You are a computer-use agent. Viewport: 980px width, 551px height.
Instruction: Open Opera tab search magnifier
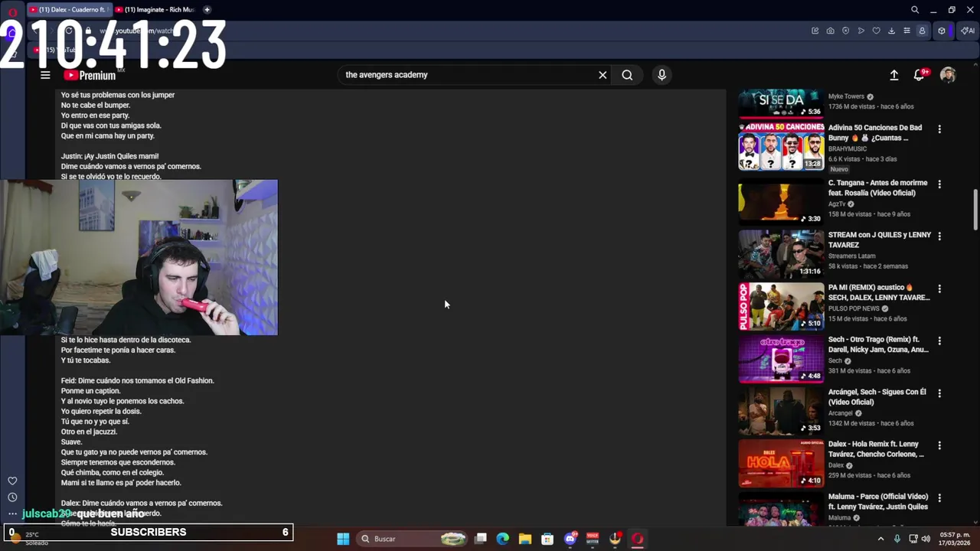pos(914,10)
